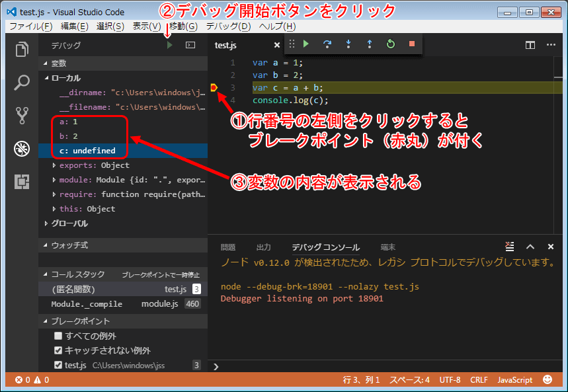The width and height of the screenshot is (568, 392).
Task: Click the Step Over icon in debug toolbar
Action: coord(327,42)
